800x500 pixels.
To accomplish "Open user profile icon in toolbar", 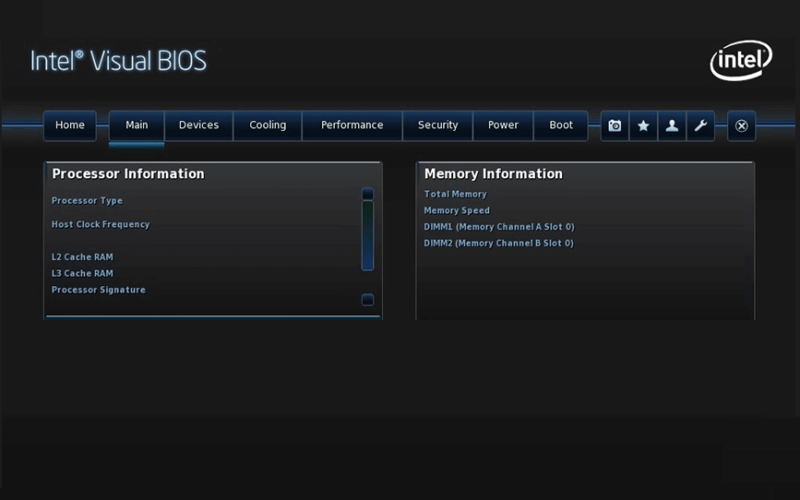I will [672, 126].
